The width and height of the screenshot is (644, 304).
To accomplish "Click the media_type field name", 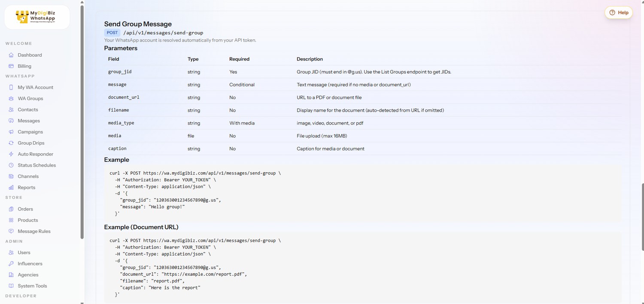I will (121, 123).
